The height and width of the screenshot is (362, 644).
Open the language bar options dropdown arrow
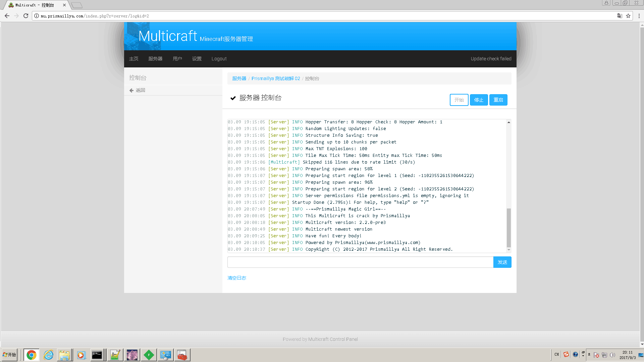click(583, 356)
